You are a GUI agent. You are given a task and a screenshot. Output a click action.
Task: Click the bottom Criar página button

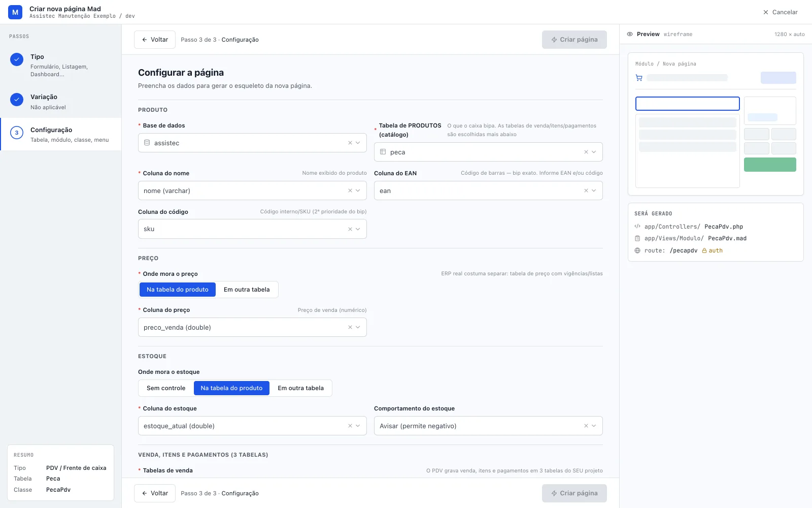574,493
